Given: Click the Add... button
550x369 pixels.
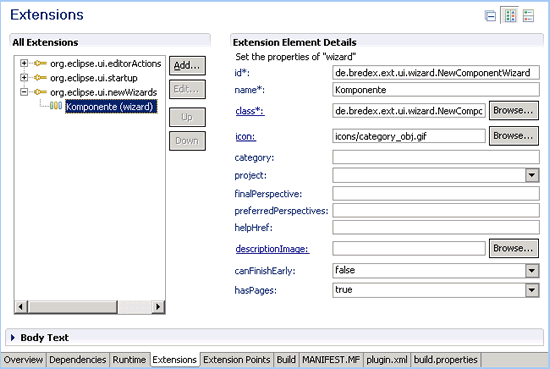Looking at the screenshot, I should 187,66.
